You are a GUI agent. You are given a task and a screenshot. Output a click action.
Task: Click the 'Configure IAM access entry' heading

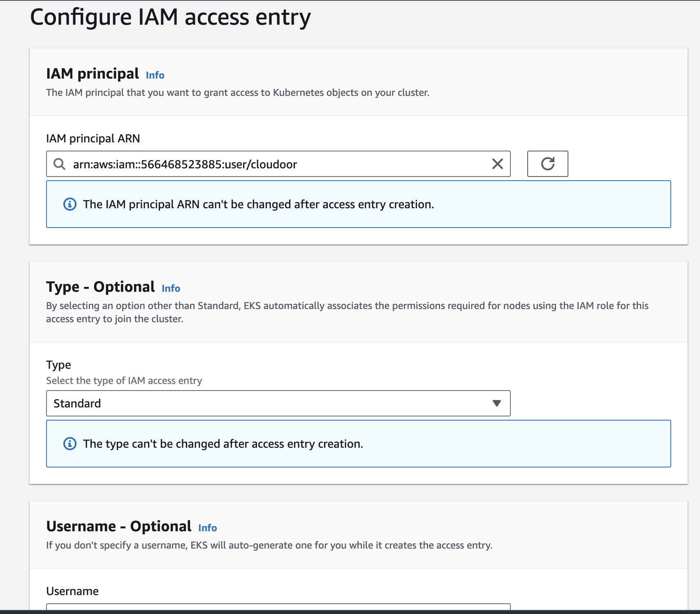click(x=171, y=18)
